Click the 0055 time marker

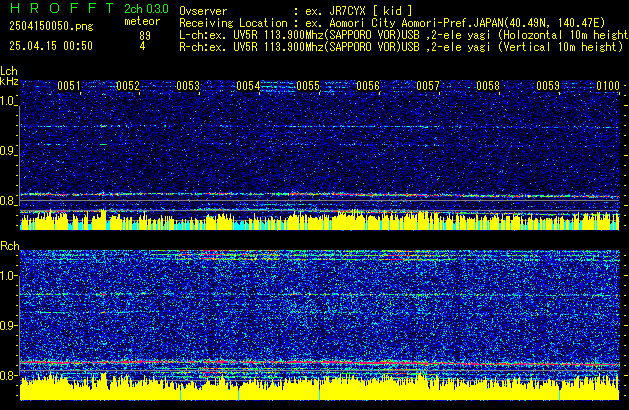(308, 86)
